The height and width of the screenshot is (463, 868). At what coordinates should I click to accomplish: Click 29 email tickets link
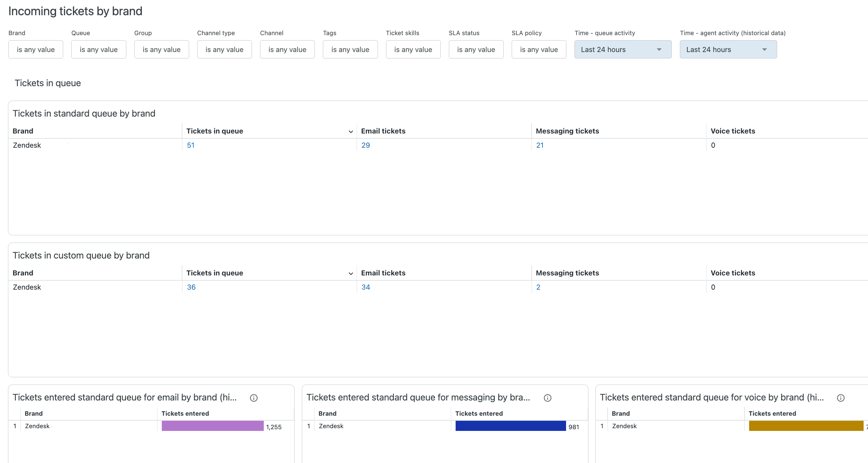365,145
